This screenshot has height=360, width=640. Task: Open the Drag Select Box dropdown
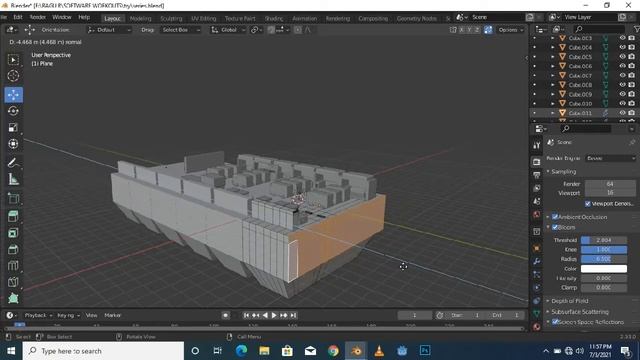181,30
